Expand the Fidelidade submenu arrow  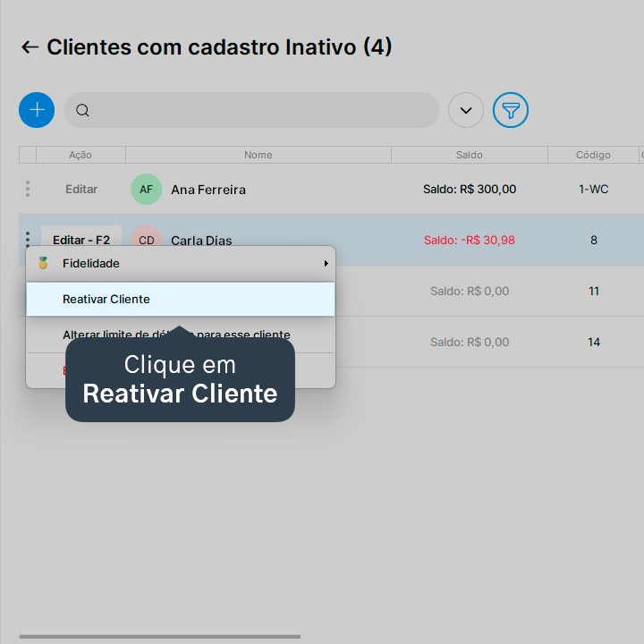click(x=326, y=263)
